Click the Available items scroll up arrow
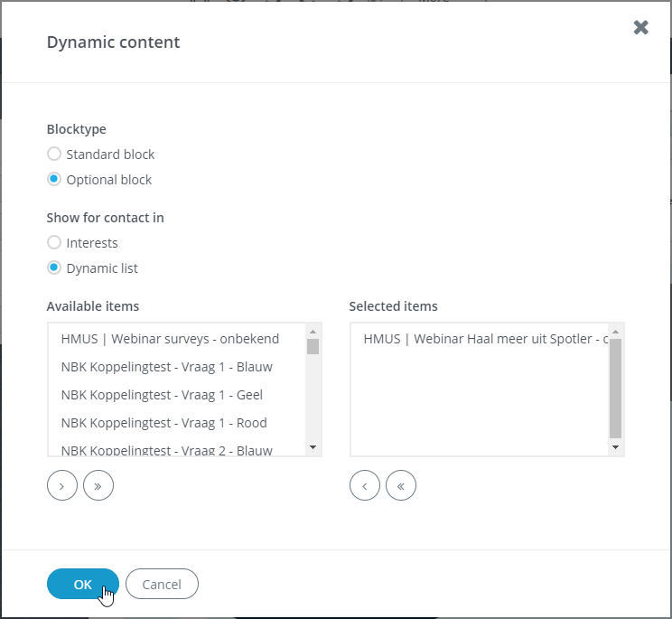This screenshot has height=619, width=672. point(313,332)
